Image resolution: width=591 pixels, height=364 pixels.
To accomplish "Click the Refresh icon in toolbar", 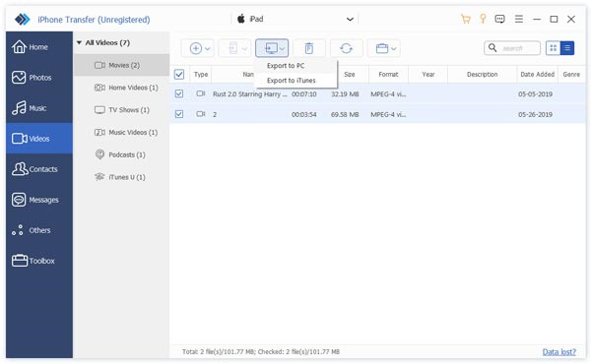I will point(346,48).
